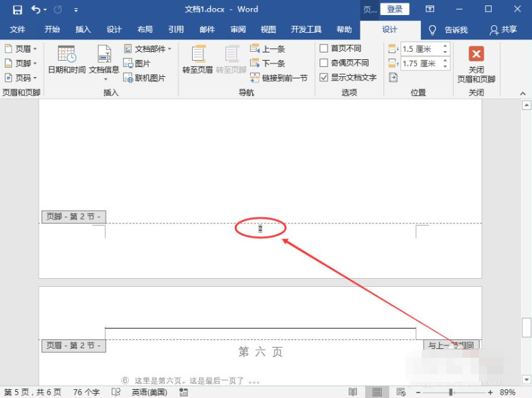This screenshot has height=398, width=532.
Task: Enable Different First Page checkbox
Action: click(324, 49)
